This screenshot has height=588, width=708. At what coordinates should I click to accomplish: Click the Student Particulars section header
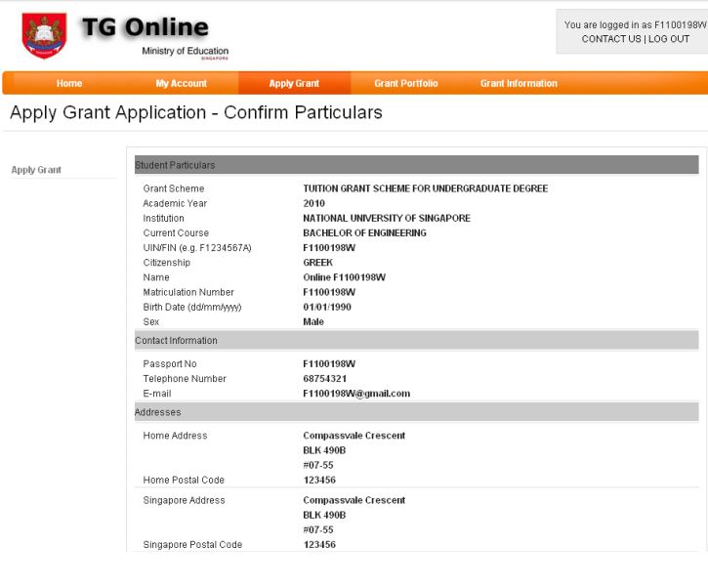[x=176, y=165]
